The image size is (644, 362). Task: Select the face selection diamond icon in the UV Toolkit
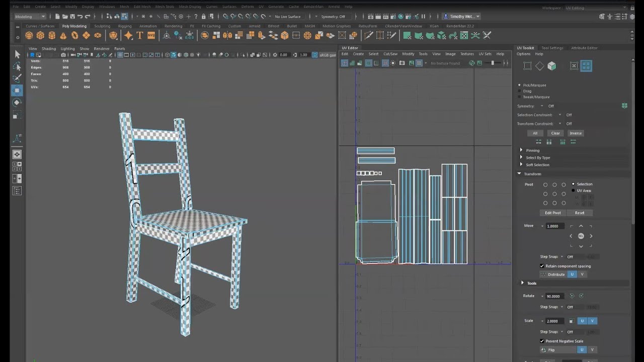point(539,66)
